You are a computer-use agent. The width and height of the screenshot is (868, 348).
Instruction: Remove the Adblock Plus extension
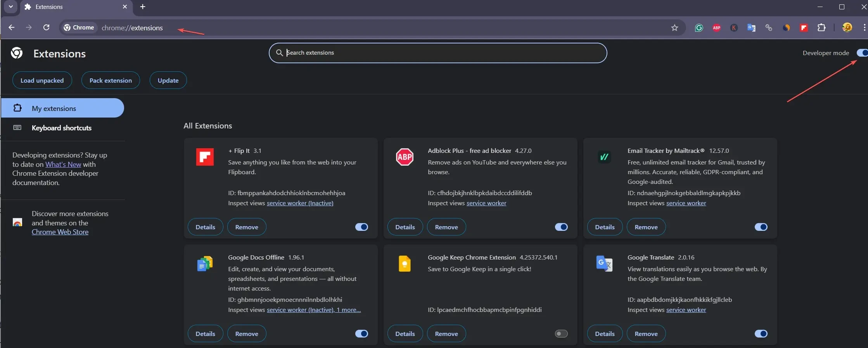click(x=446, y=227)
